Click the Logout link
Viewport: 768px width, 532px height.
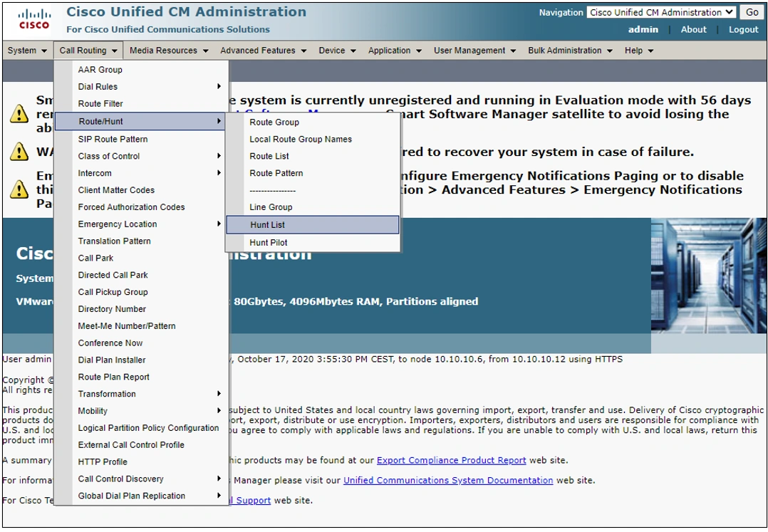[x=743, y=29]
